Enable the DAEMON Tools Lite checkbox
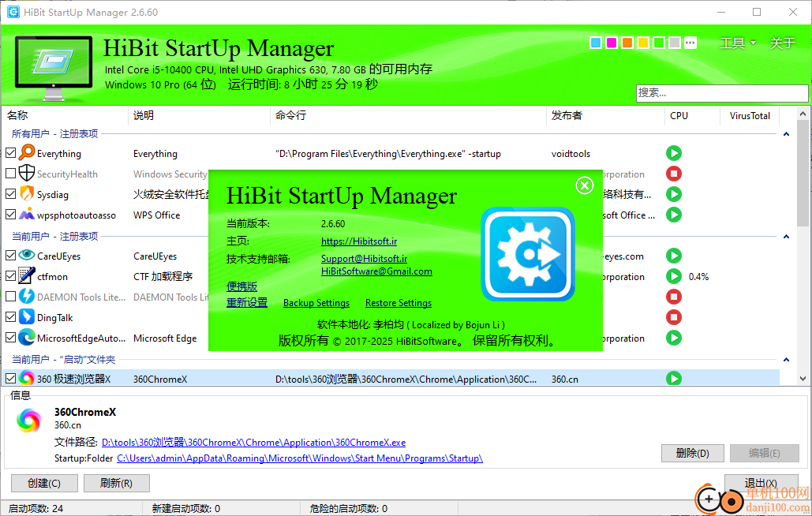Screen dimensions: 812x516 (x=10, y=297)
